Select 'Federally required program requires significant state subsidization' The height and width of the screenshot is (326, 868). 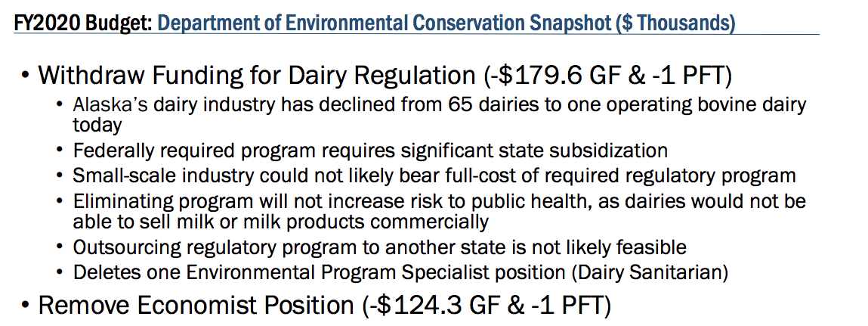(369, 151)
